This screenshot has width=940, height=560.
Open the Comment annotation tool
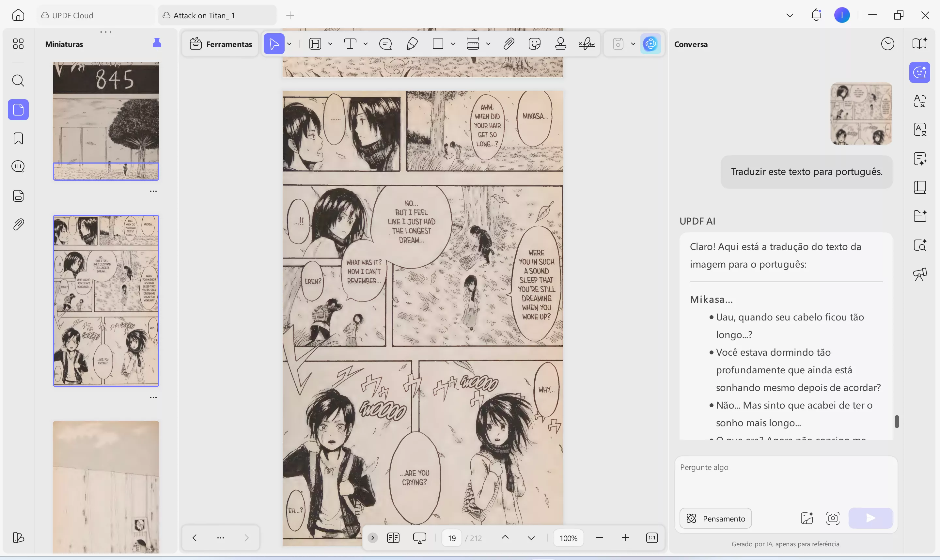(x=385, y=43)
